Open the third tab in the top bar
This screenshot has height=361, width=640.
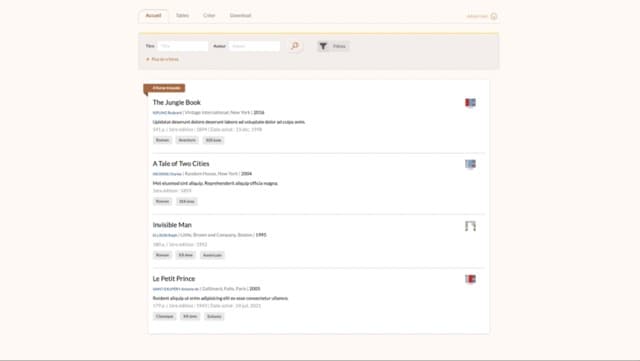[x=209, y=16]
